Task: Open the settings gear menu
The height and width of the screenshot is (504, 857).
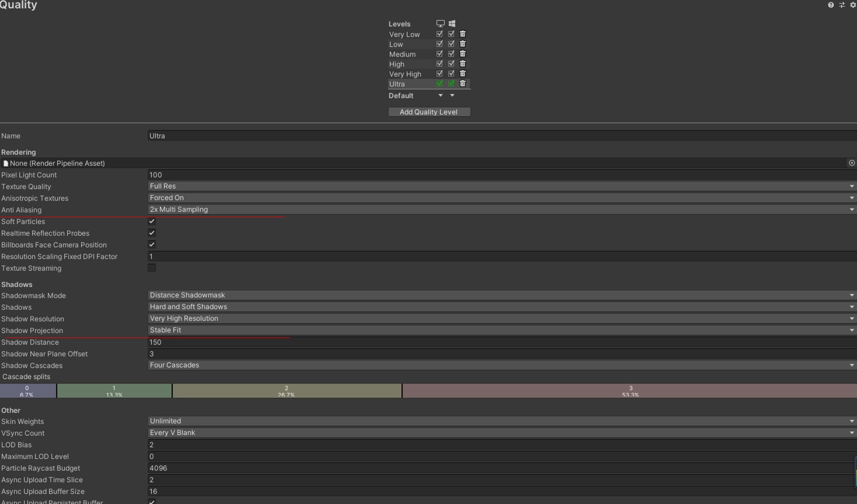Action: tap(853, 5)
